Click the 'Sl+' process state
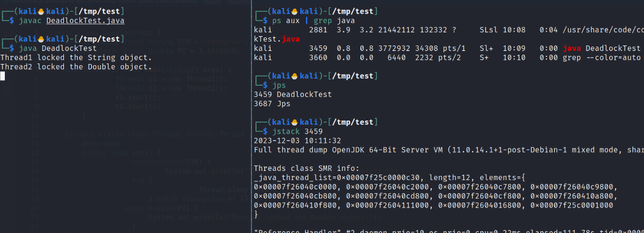 pos(486,48)
